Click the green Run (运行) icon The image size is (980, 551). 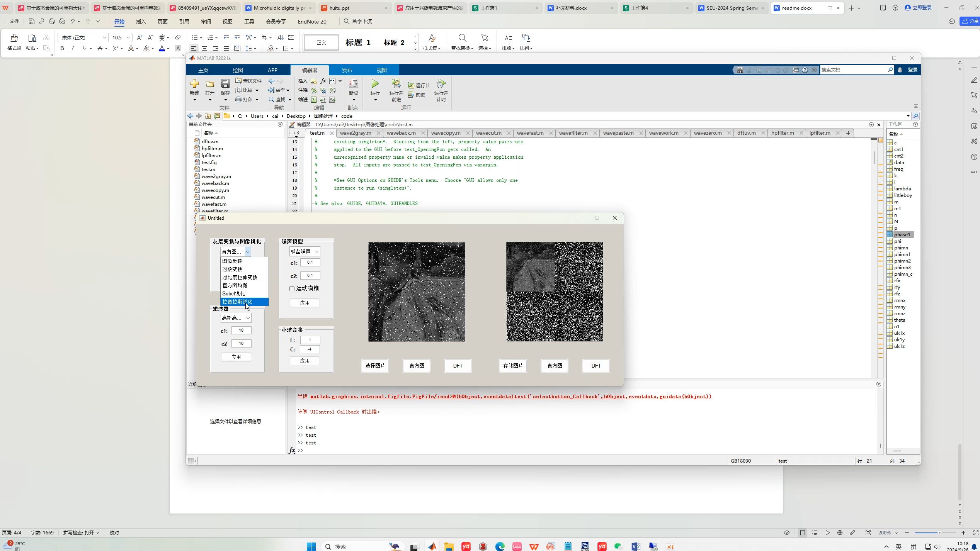coord(375,84)
